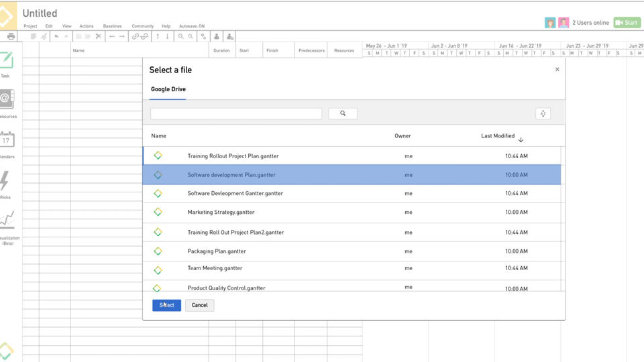Click the link tasks chain icon

point(136,36)
